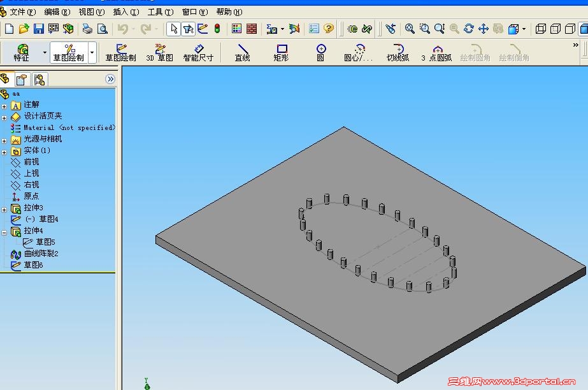Open the Edit Color palette icon
Viewport: 588px width, 390px height.
click(x=236, y=29)
